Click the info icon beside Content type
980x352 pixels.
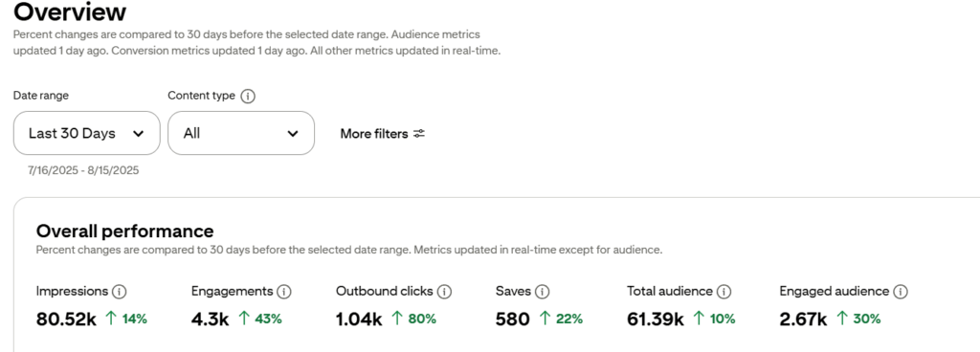coord(248,96)
